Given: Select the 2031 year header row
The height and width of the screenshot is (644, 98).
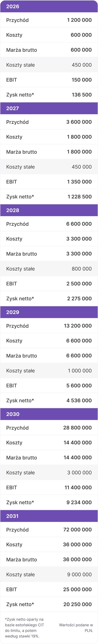Looking at the screenshot, I should pyautogui.click(x=49, y=516).
